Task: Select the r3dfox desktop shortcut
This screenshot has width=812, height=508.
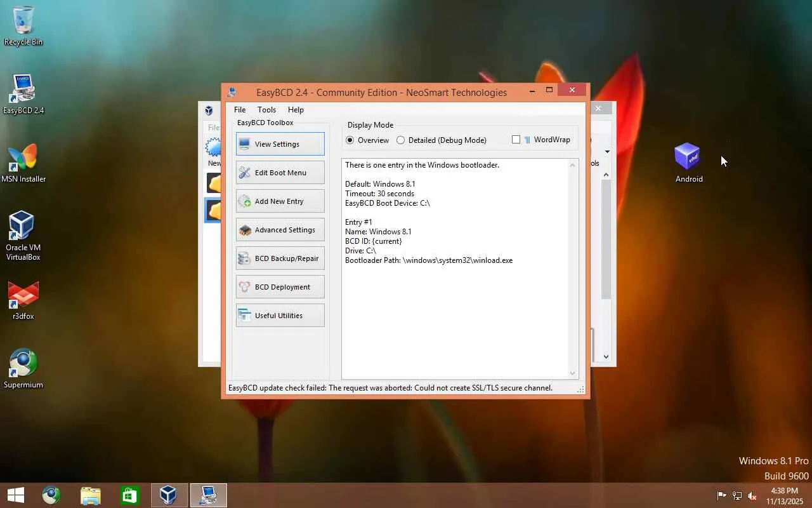Action: click(23, 300)
